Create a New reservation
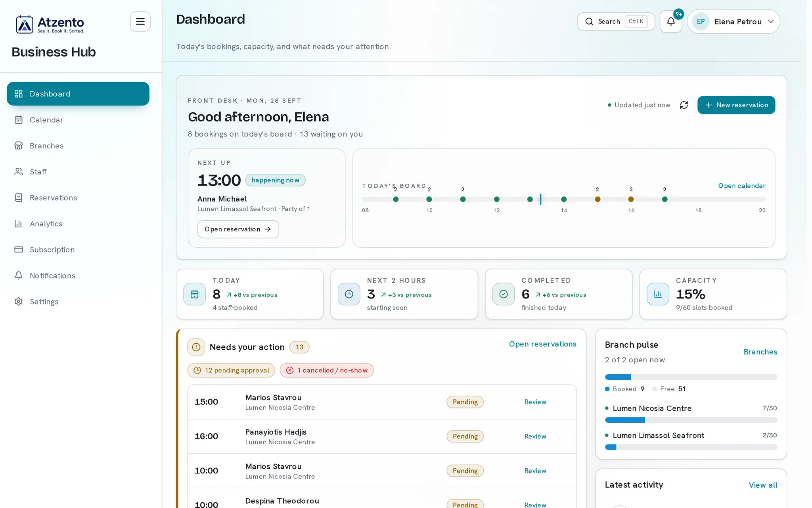Image resolution: width=812 pixels, height=508 pixels. click(736, 105)
